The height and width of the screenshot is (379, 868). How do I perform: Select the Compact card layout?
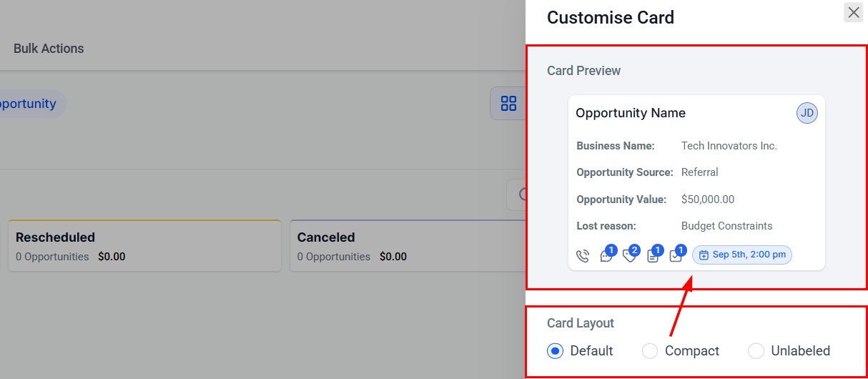[649, 351]
